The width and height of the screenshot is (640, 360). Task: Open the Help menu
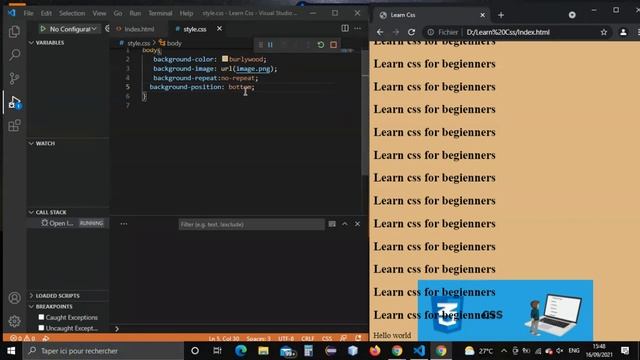(x=187, y=13)
